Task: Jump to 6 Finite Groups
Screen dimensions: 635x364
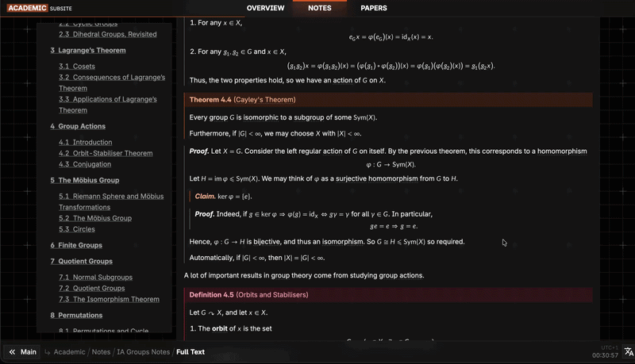Action: pos(76,245)
